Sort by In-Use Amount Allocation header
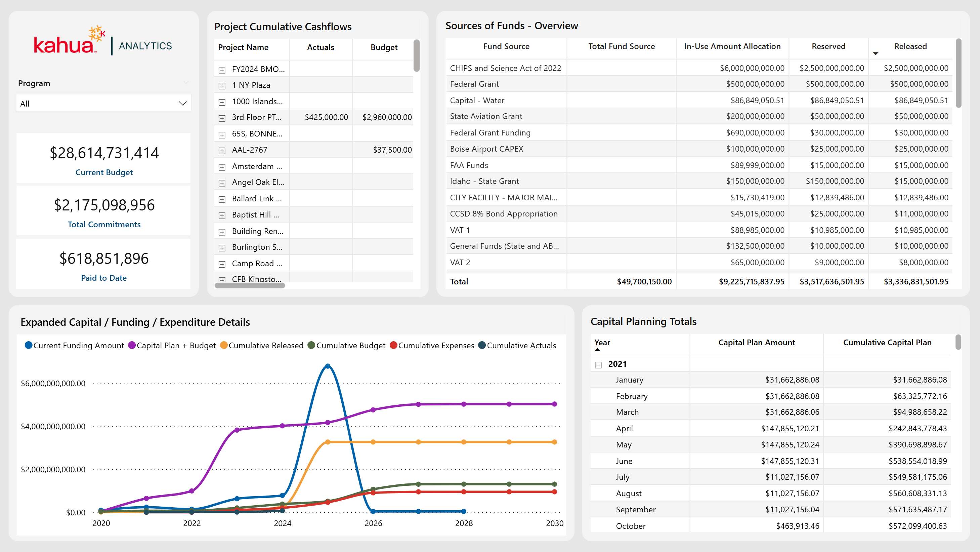 point(732,46)
